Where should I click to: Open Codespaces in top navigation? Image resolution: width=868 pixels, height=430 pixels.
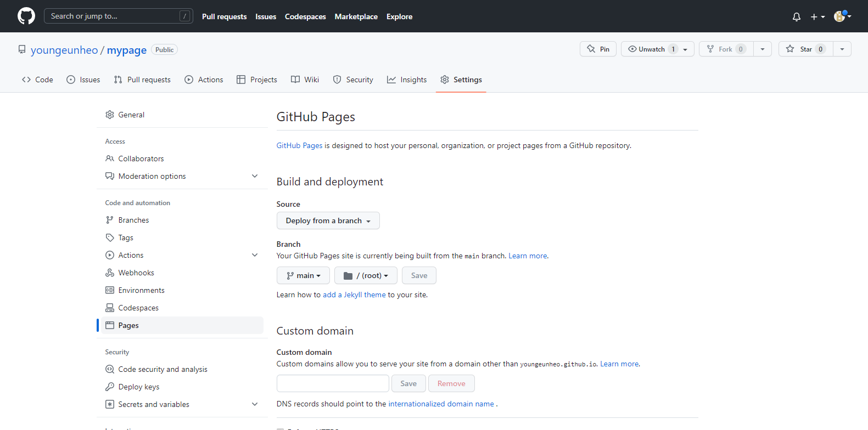pos(305,16)
